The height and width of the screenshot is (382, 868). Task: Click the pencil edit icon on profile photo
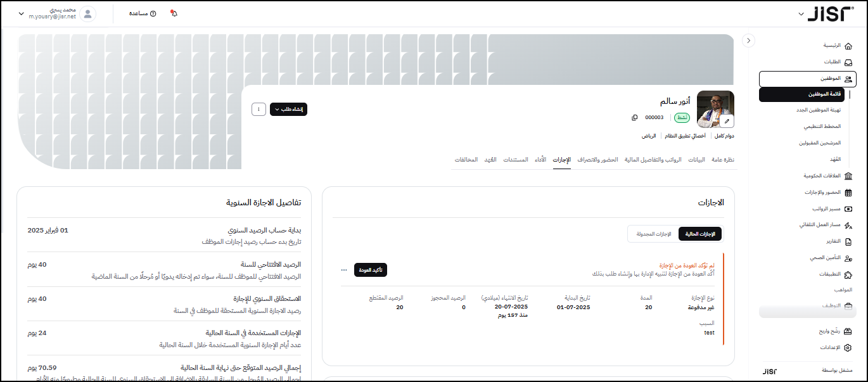tap(727, 121)
